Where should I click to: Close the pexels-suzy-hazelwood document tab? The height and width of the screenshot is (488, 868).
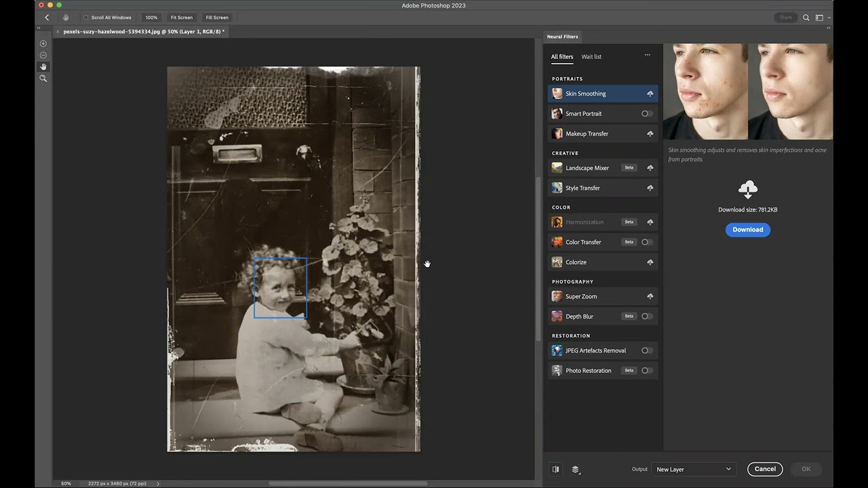tap(58, 31)
